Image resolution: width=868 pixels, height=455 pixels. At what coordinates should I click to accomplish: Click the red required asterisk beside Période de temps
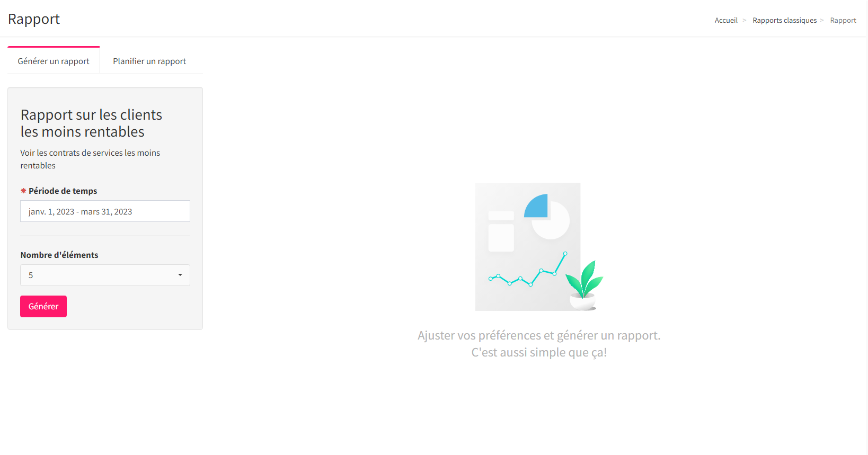23,191
